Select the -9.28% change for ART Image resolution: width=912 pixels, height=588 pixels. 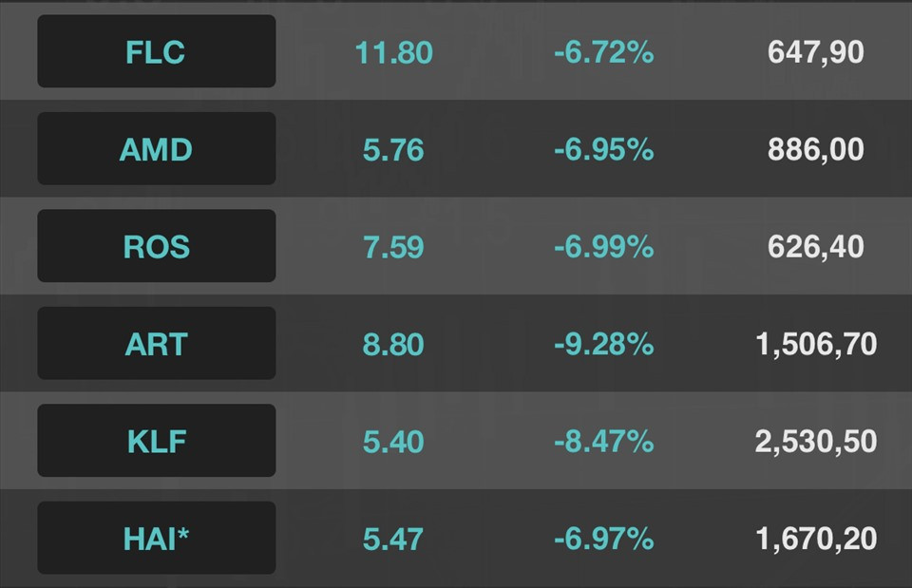(604, 344)
